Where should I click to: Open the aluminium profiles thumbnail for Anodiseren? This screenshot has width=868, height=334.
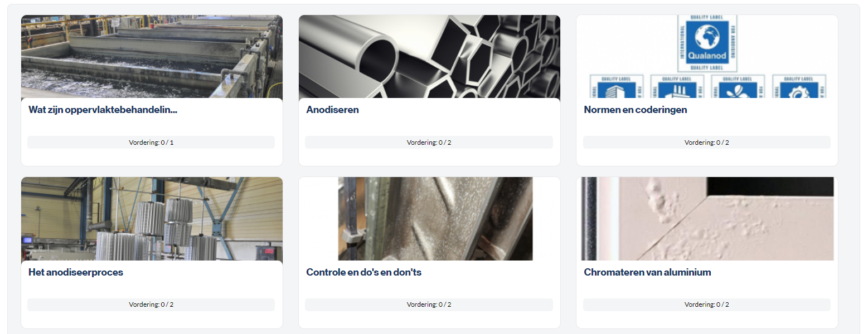pyautogui.click(x=429, y=57)
